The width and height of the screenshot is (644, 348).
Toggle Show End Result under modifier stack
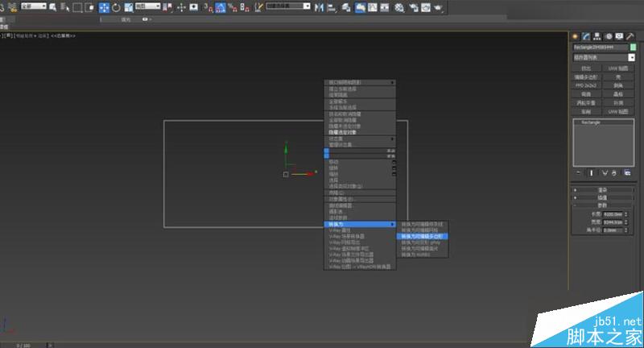592,172
